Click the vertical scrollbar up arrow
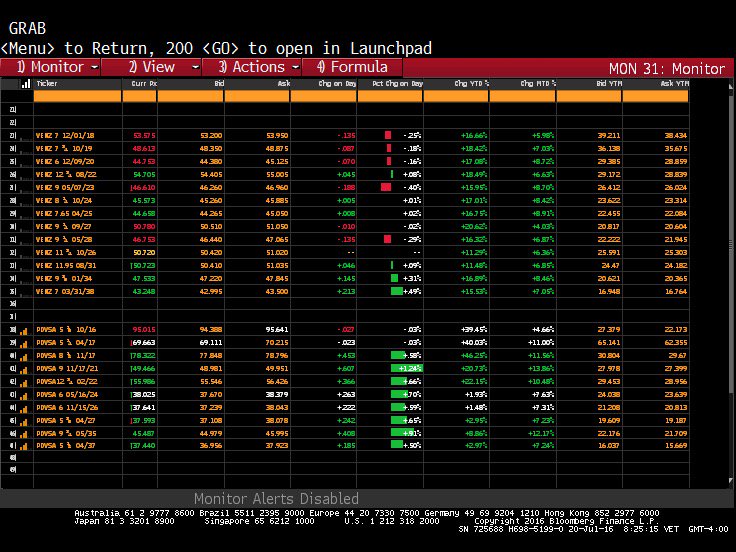736x552 pixels. (730, 86)
